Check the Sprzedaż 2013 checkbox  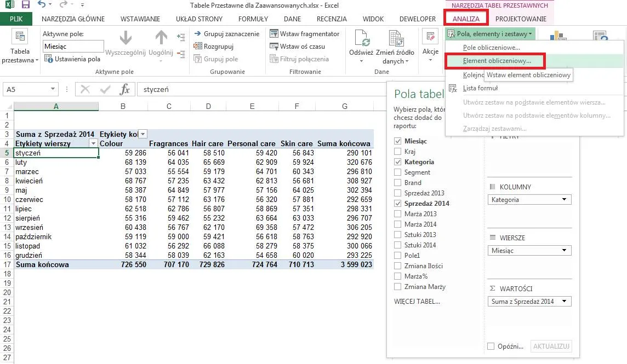397,193
